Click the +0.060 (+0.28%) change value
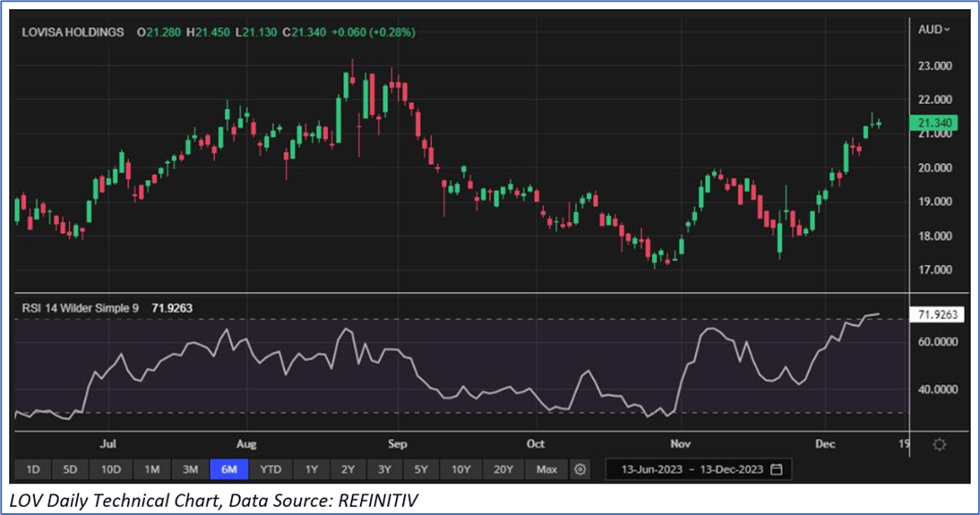 [x=374, y=32]
